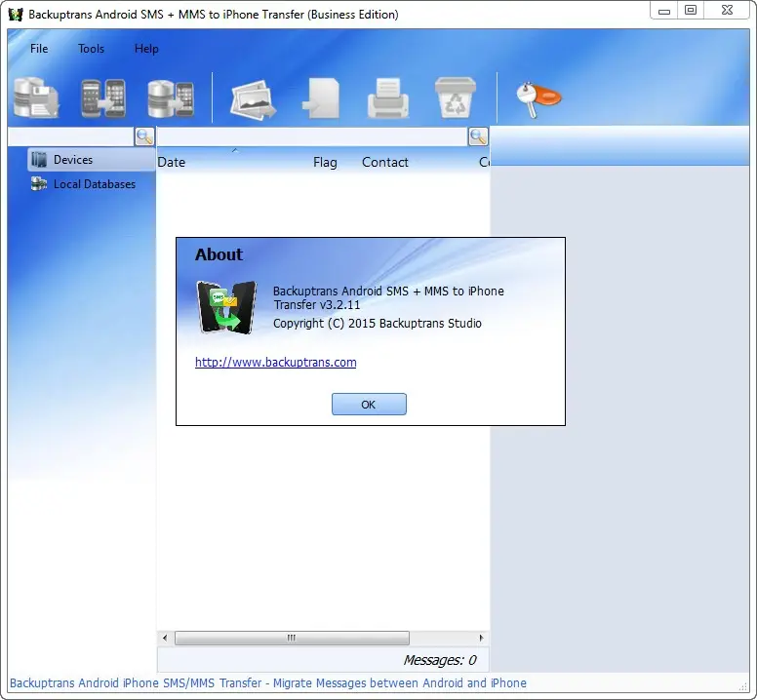Open the backuptrans.com link
This screenshot has height=700, width=757.
click(x=276, y=363)
